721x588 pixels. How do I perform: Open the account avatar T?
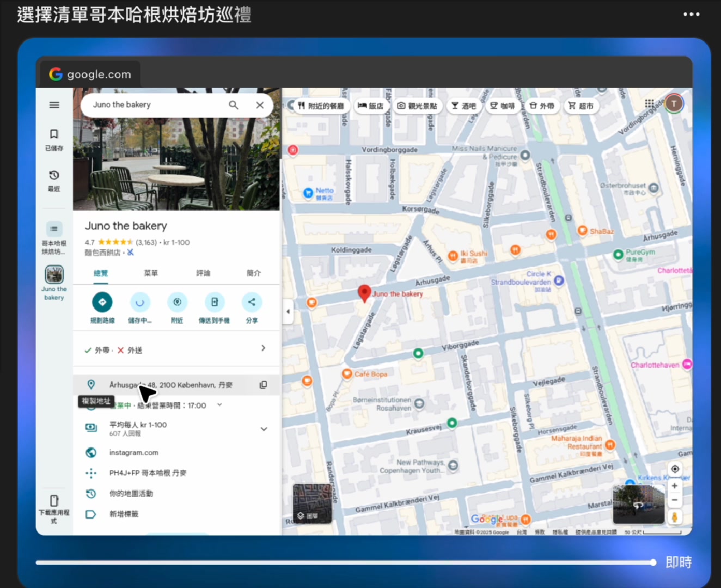[674, 103]
